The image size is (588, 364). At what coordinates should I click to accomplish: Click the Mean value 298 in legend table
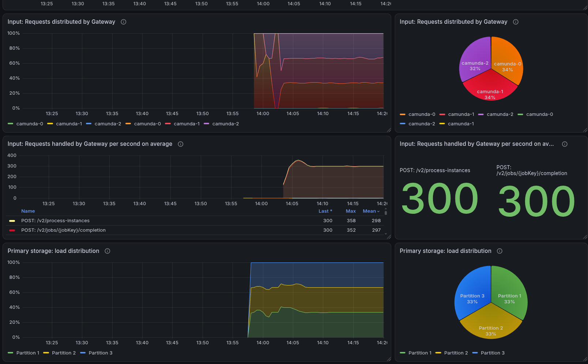click(376, 221)
